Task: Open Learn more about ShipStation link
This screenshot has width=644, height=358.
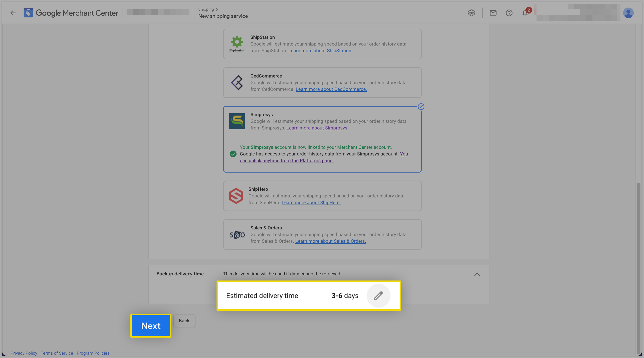Action: point(320,50)
